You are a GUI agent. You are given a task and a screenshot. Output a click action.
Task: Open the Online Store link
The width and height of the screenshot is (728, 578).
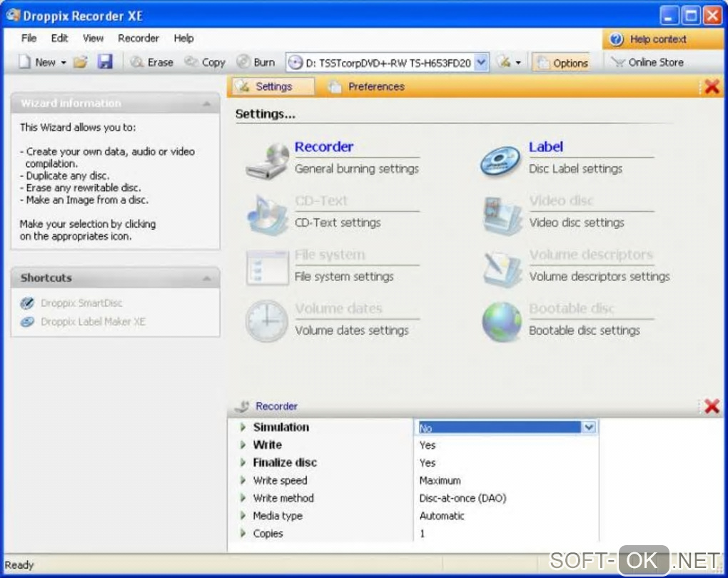point(647,62)
